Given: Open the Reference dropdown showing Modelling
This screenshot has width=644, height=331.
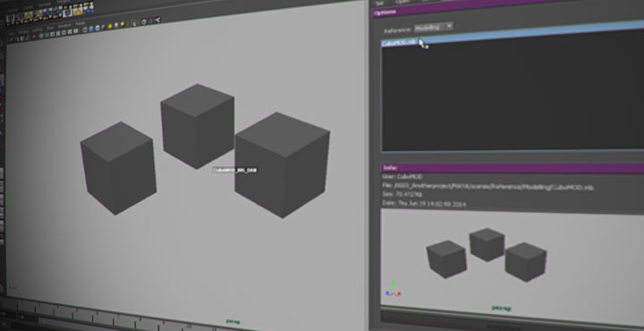Looking at the screenshot, I should point(433,27).
